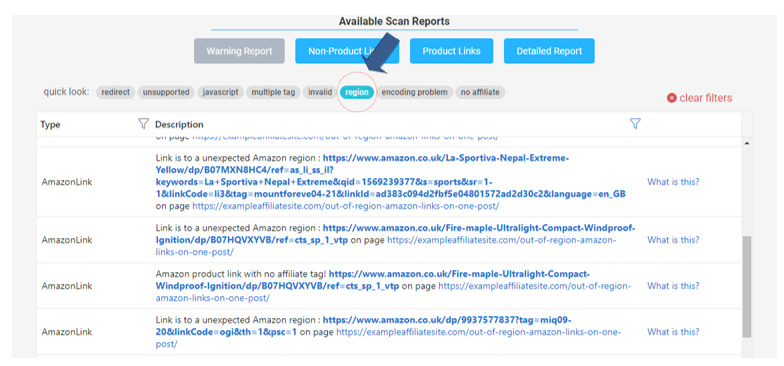Image resolution: width=784 pixels, height=366 pixels.
Task: Enable the redirect quick look filter
Action: (116, 92)
